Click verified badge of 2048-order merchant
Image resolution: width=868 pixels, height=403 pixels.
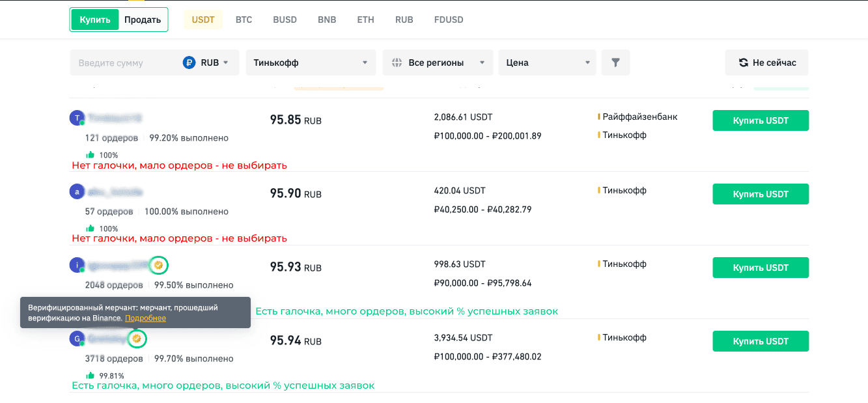[x=158, y=265]
